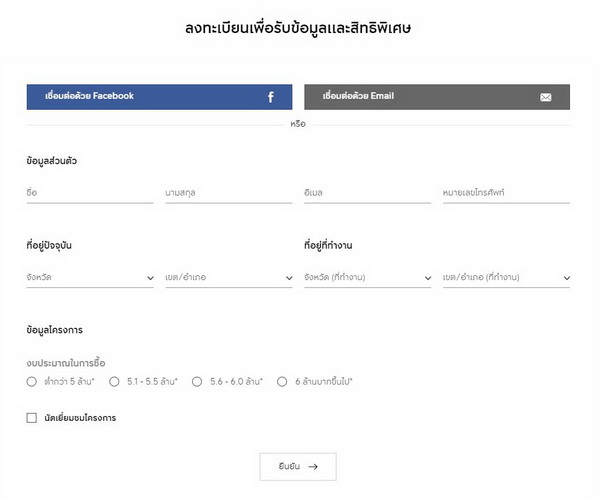This screenshot has width=600, height=502.
Task: Select the ต่ำกว่า 5 ล้าน budget radio
Action: 32,381
